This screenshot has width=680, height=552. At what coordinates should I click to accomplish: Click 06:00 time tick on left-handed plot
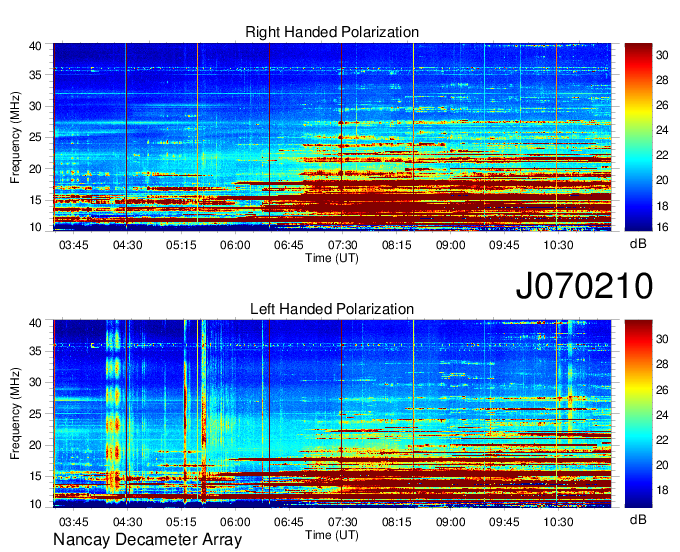coord(235,522)
